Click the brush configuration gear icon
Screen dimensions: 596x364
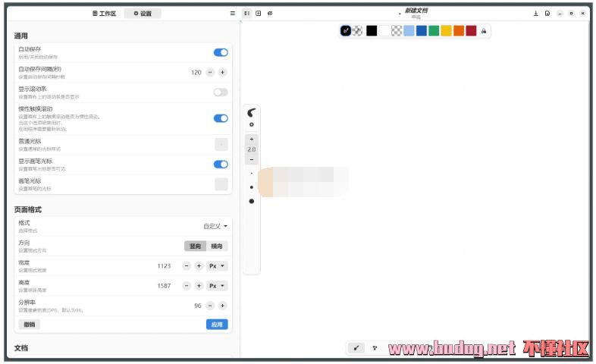pos(252,125)
